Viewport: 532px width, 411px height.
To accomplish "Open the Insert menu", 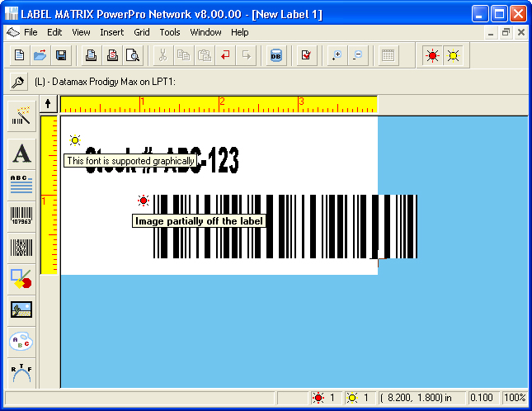I will (x=112, y=32).
